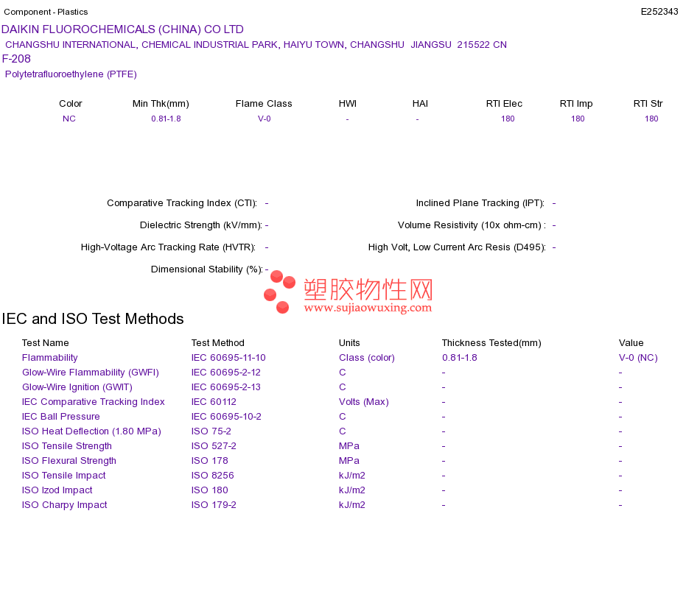Click the RTI Imp column header
Viewport: 700px width, 589px height.
(576, 104)
